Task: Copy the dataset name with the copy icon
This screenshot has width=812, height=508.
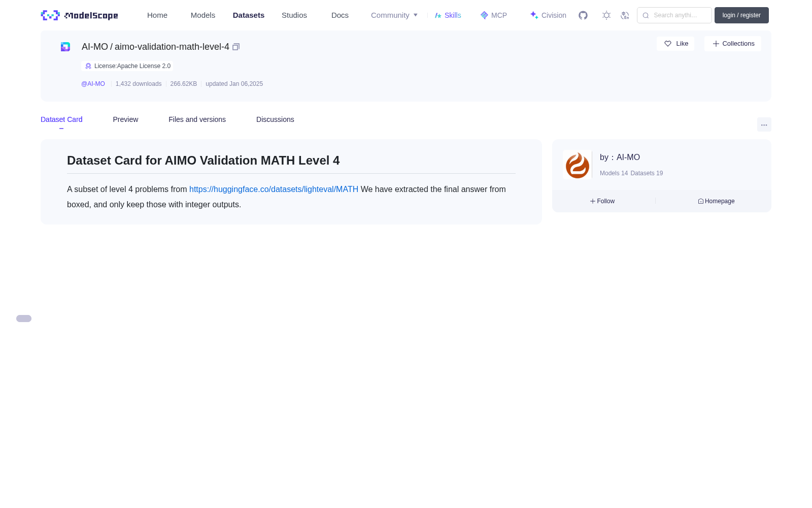Action: coord(236,47)
